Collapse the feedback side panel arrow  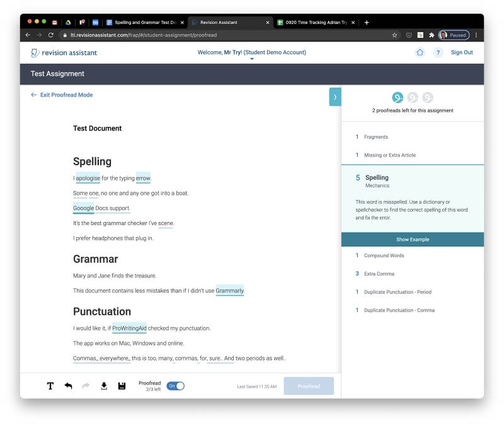(335, 97)
